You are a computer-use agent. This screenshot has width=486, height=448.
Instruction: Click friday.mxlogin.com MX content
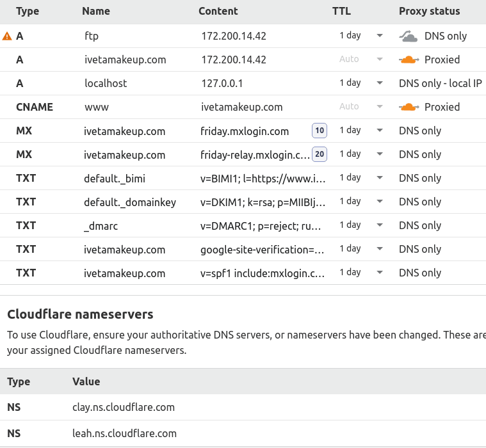pos(245,131)
